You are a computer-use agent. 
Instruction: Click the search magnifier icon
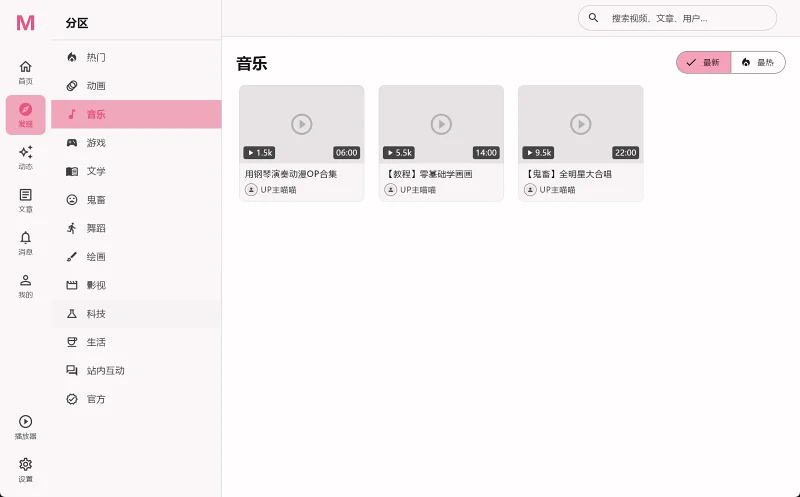point(593,18)
